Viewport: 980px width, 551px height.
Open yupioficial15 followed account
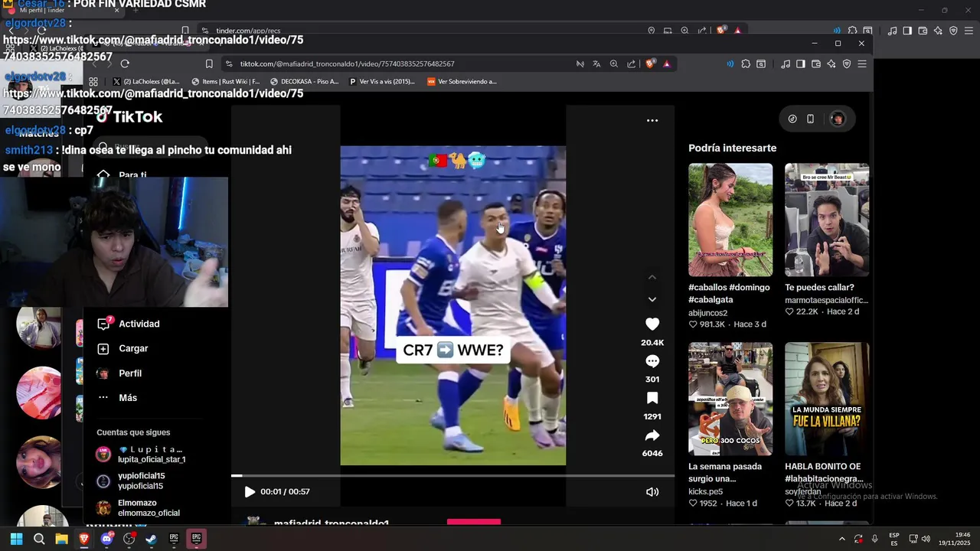pyautogui.click(x=131, y=481)
